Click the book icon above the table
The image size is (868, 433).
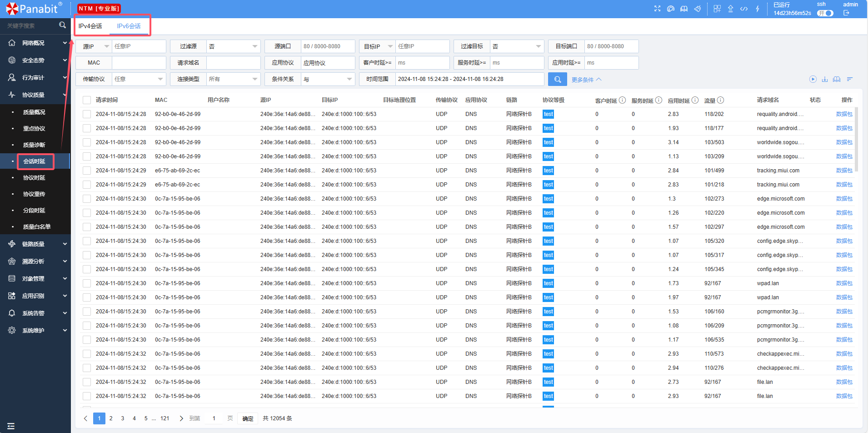(837, 79)
